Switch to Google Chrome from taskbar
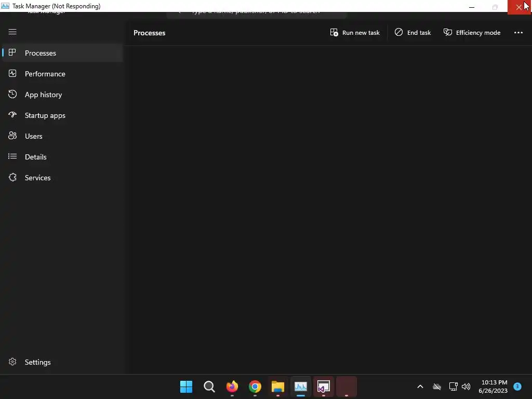 pos(255,387)
